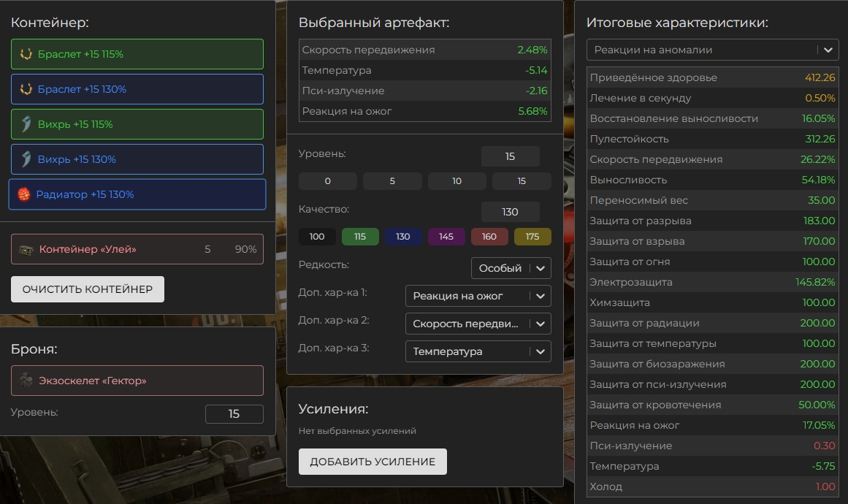Open the Доп. хар-ка 3 Температура dropdown
The height and width of the screenshot is (504, 848).
pos(478,351)
